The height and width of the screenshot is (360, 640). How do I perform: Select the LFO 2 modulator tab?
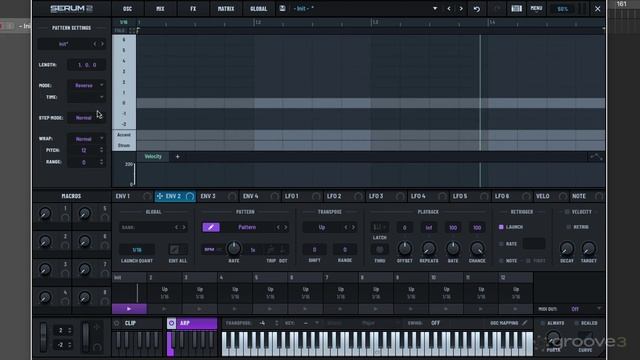[x=334, y=196]
